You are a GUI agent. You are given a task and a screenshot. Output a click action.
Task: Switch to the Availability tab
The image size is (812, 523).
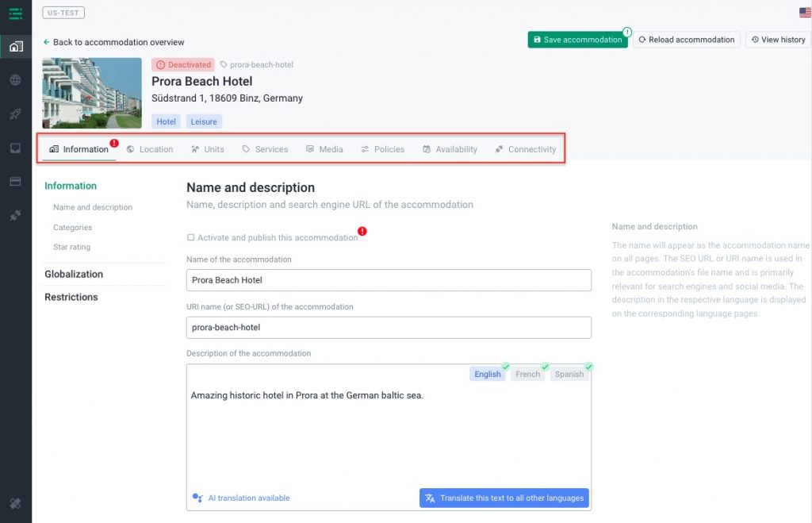pyautogui.click(x=450, y=149)
